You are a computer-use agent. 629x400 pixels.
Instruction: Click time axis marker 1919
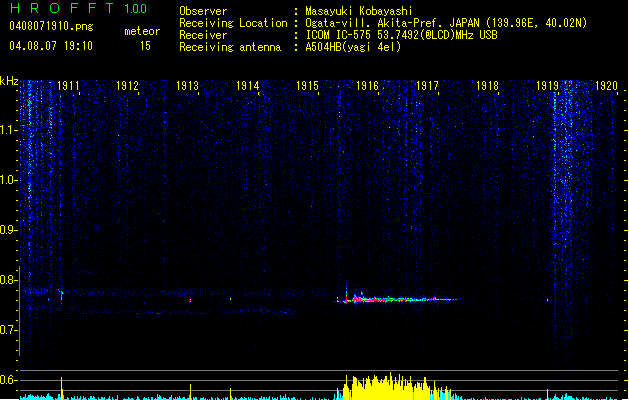pyautogui.click(x=547, y=86)
